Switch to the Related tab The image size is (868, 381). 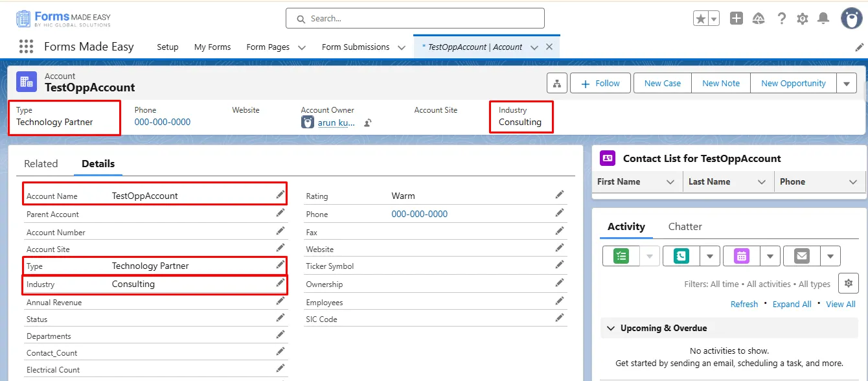point(41,164)
